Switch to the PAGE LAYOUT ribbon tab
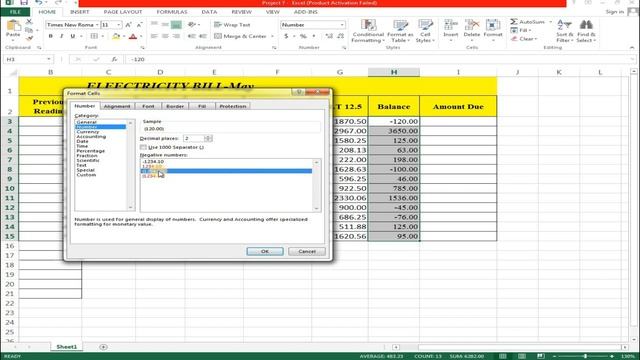 [123, 12]
